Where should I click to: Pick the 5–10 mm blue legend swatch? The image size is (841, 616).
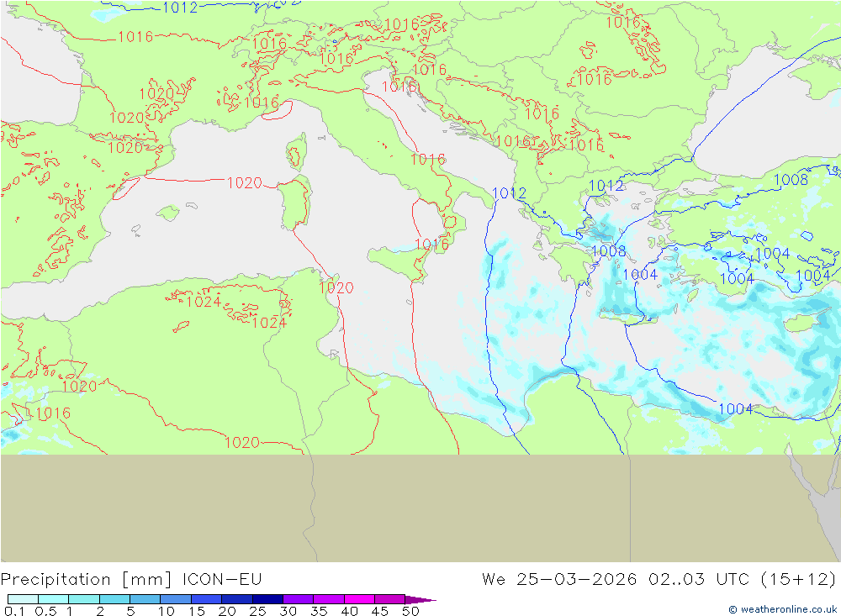point(145,599)
